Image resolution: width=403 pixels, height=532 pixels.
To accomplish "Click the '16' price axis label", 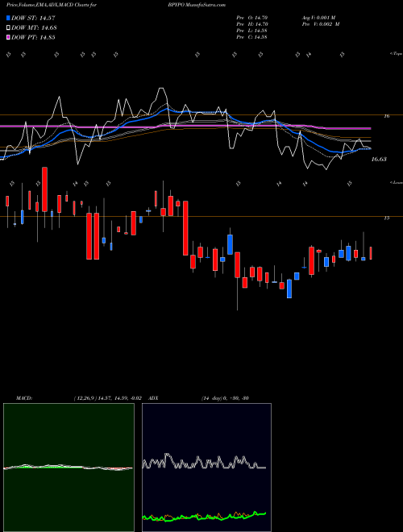I will click(386, 116).
